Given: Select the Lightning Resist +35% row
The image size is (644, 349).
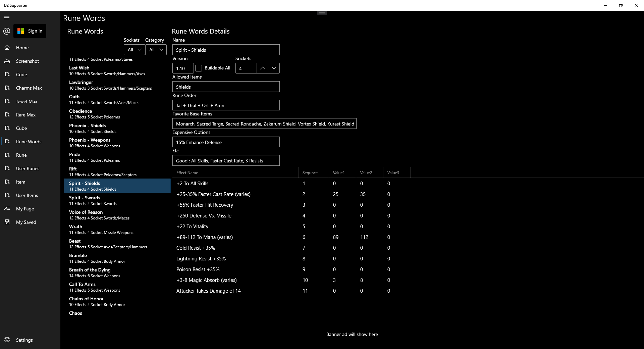Looking at the screenshot, I should click(408, 259).
